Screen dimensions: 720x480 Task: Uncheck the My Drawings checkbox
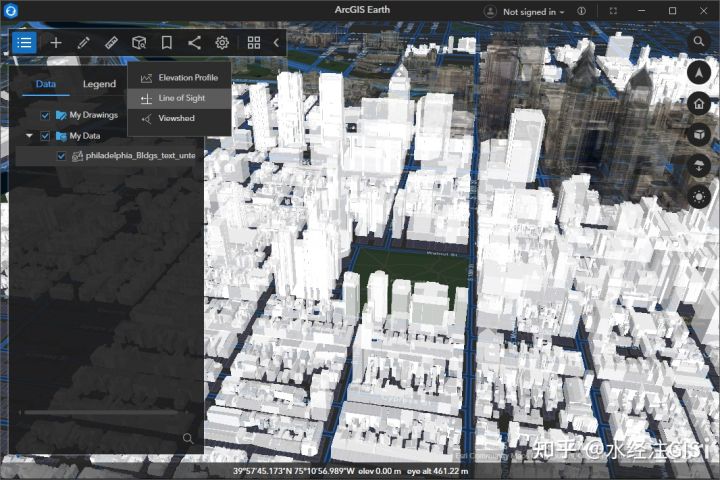coord(45,115)
